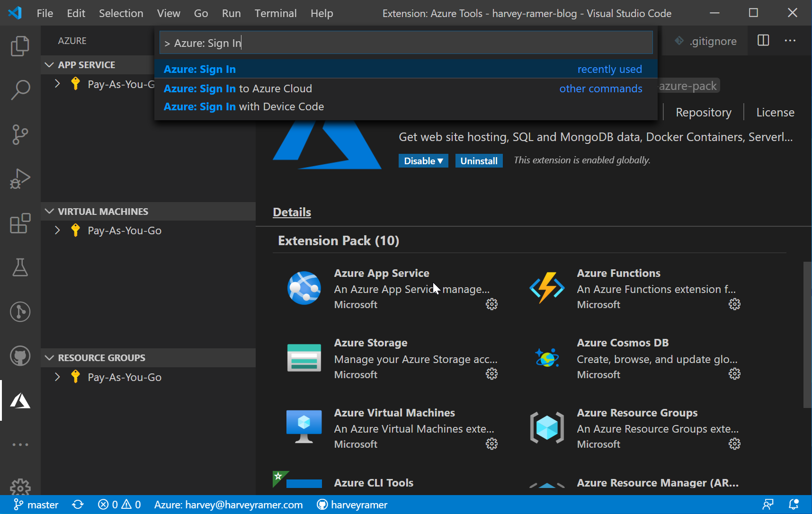The height and width of the screenshot is (514, 812).
Task: Select the Details tab
Action: (292, 212)
